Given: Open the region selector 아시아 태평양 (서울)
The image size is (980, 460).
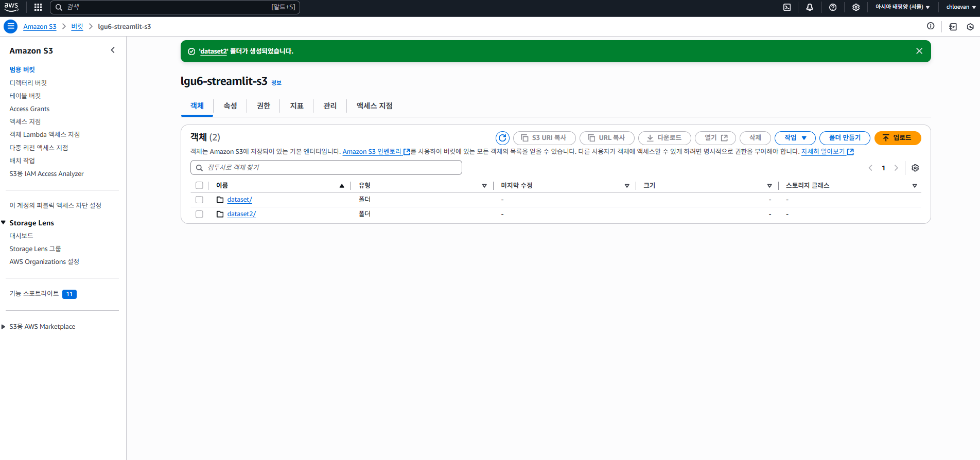Looking at the screenshot, I should point(902,7).
